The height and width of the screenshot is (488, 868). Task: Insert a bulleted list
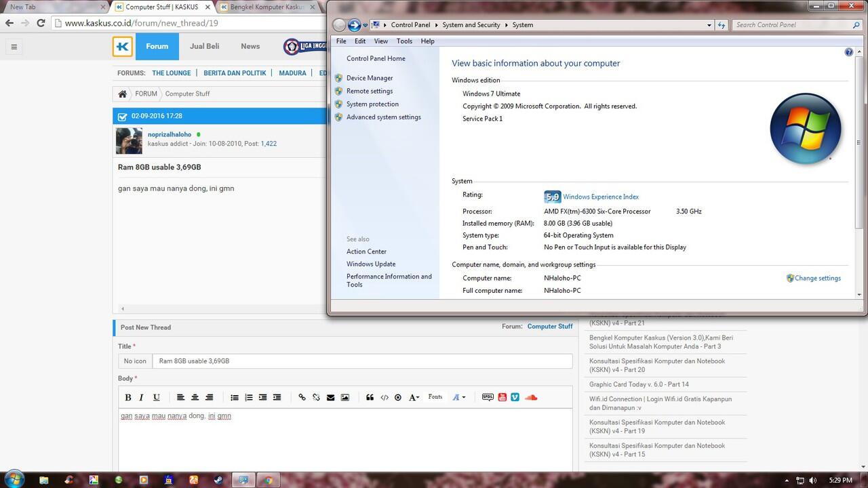tap(234, 397)
